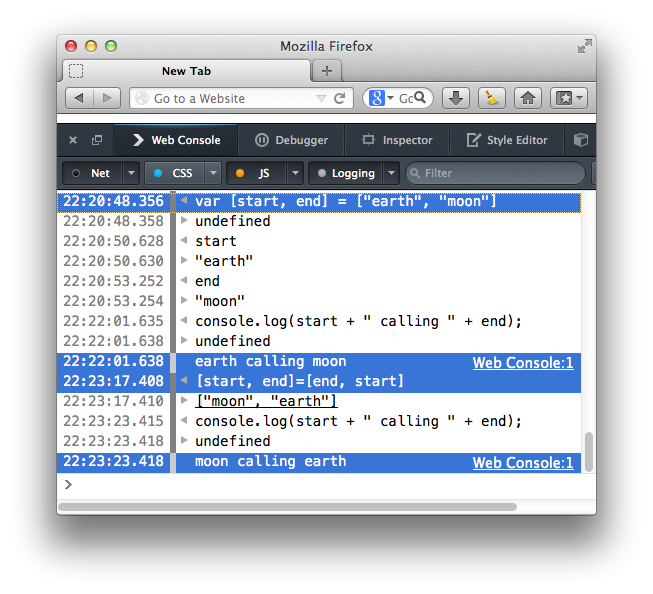Select the [start, end]=[end, start] row
Screen dimensions: 653x594
(319, 381)
